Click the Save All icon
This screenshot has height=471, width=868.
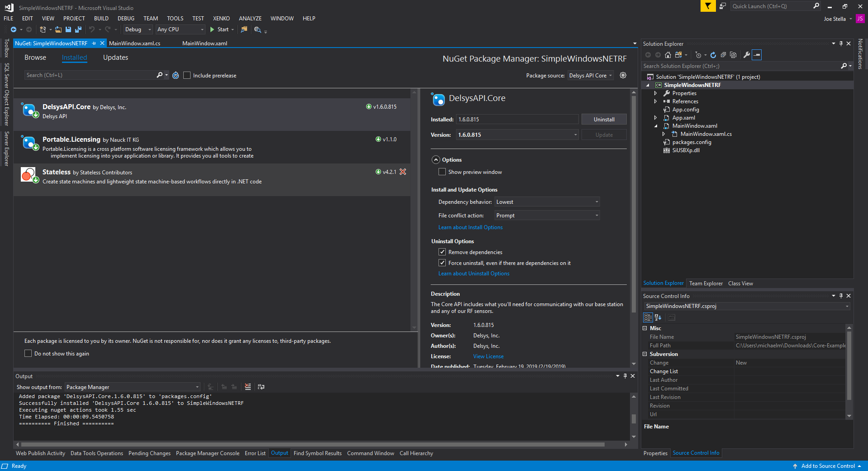pyautogui.click(x=78, y=29)
